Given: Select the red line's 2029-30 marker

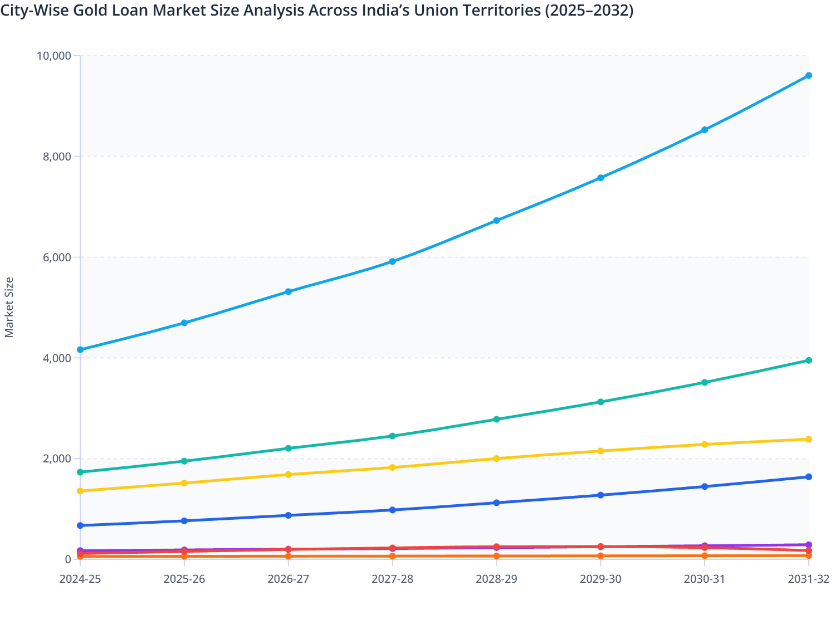Looking at the screenshot, I should tap(600, 545).
